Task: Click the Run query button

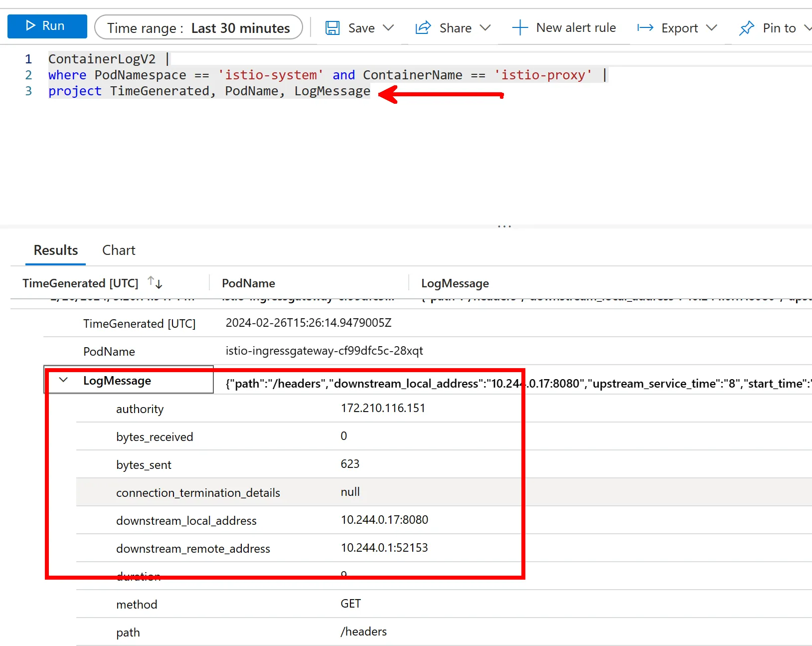Action: [47, 26]
